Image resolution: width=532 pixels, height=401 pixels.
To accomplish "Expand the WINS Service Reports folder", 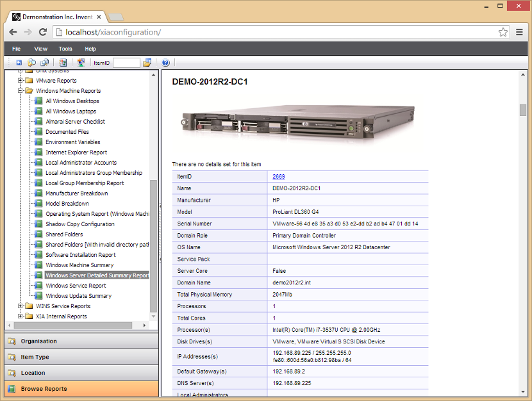I will tap(21, 306).
